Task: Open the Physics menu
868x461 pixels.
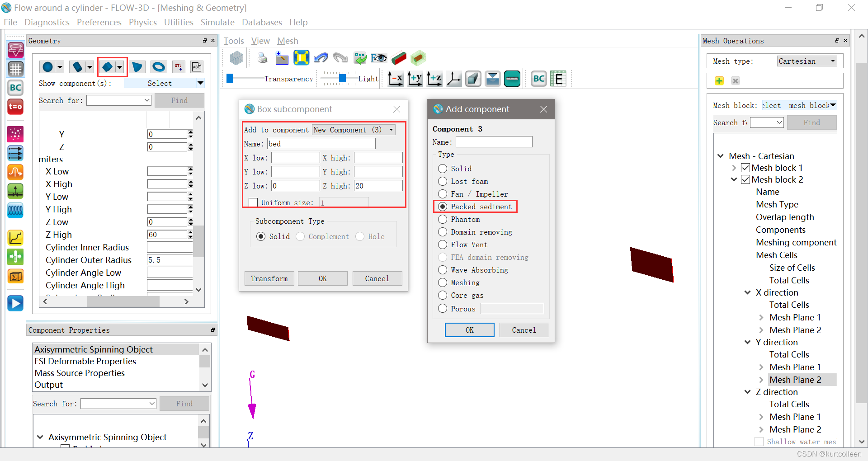Action: coord(142,22)
